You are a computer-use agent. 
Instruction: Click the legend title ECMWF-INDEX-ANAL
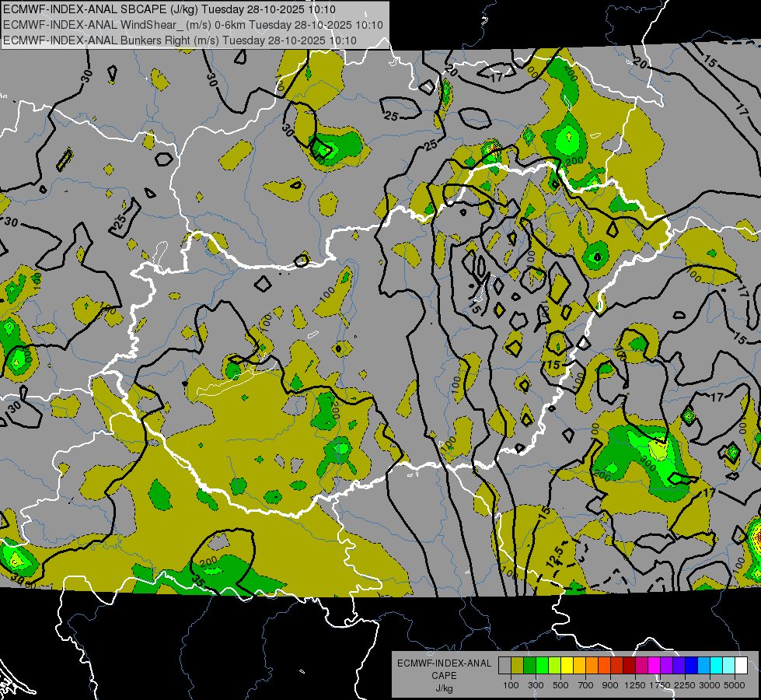[444, 663]
